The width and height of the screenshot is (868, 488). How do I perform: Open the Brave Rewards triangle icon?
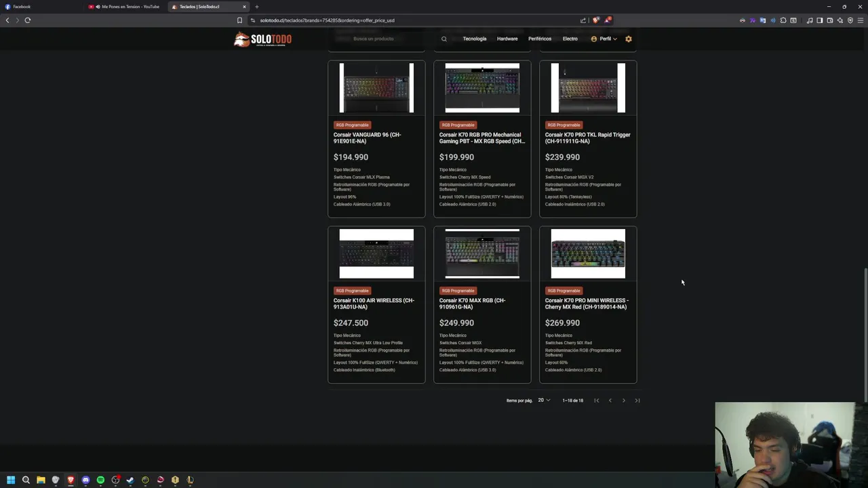[608, 20]
